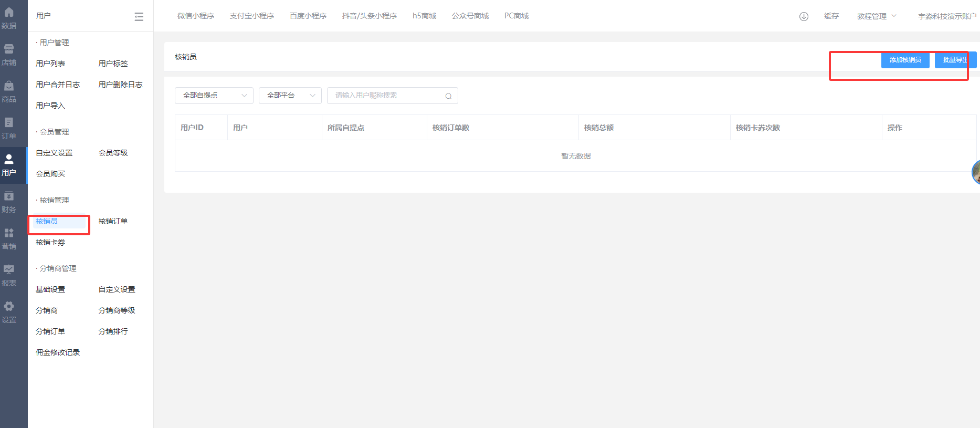Open 核销订单 menu item
The height and width of the screenshot is (428, 980).
tap(113, 221)
